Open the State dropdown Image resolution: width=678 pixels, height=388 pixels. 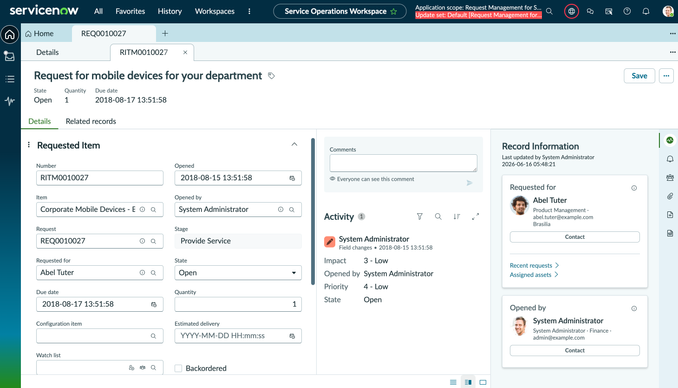238,273
